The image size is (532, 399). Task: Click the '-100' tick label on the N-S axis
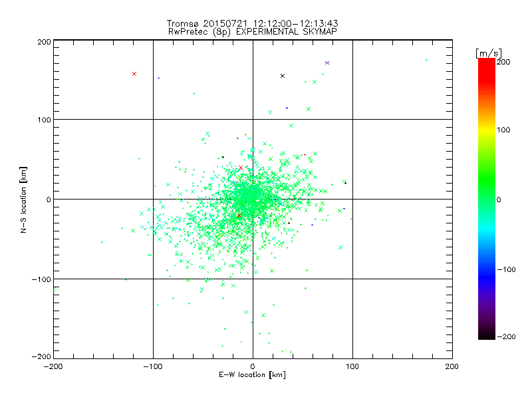tap(41, 279)
